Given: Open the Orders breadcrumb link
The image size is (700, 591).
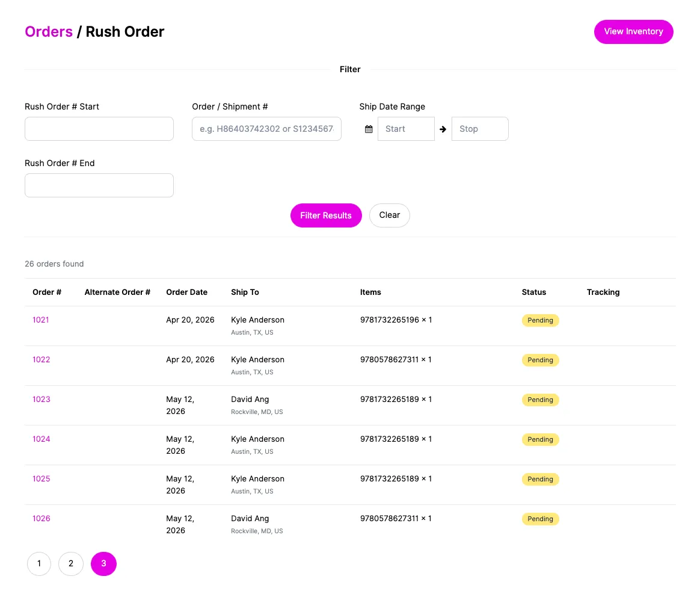Looking at the screenshot, I should [x=49, y=32].
